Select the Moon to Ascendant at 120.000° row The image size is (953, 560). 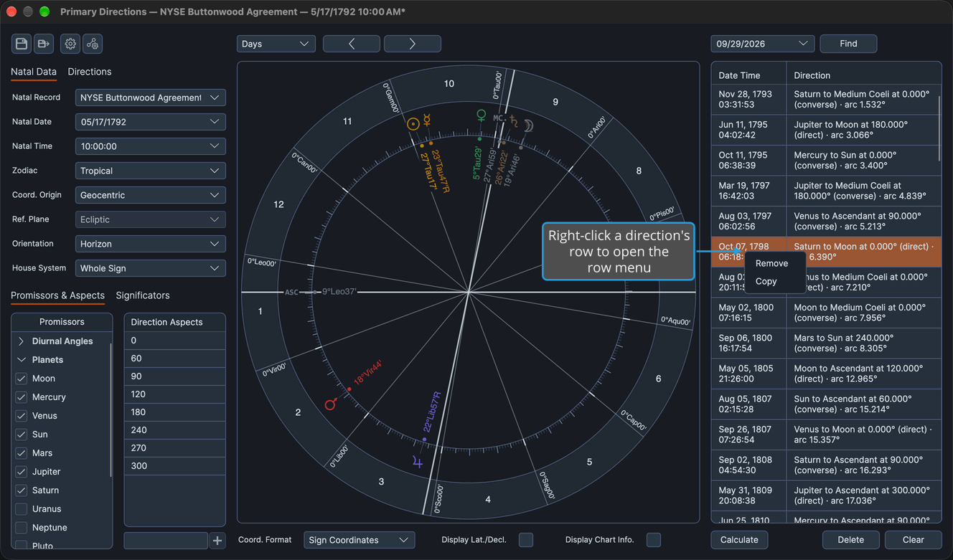pos(826,374)
